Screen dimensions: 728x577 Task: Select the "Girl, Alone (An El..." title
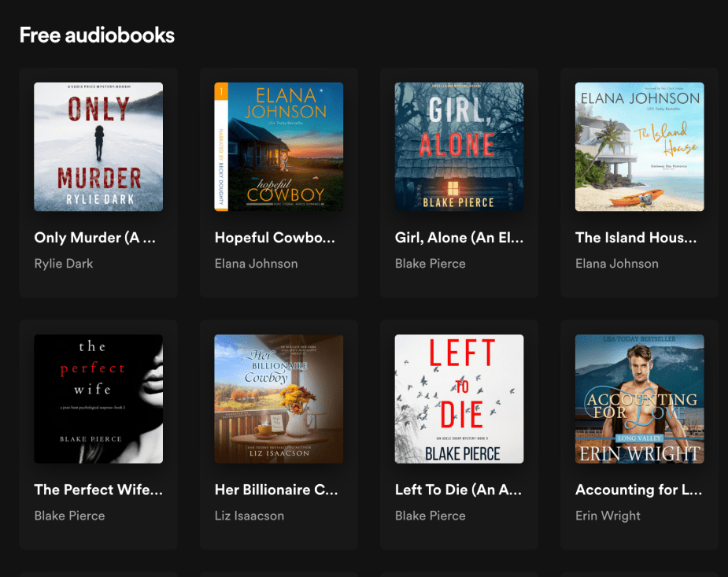[x=459, y=238]
